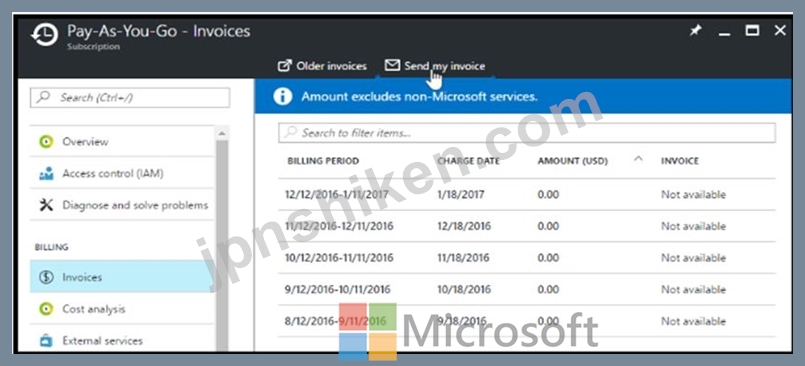Open Older invoices
This screenshot has height=366, width=805.
(x=322, y=66)
